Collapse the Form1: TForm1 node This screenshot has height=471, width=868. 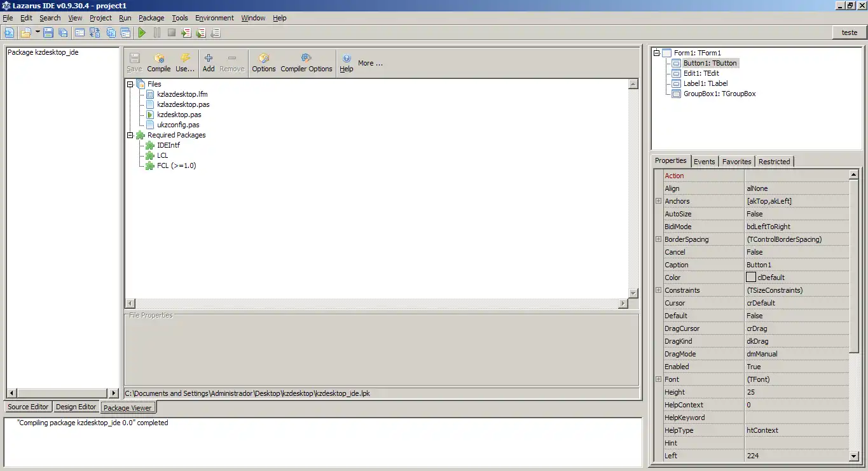[657, 53]
